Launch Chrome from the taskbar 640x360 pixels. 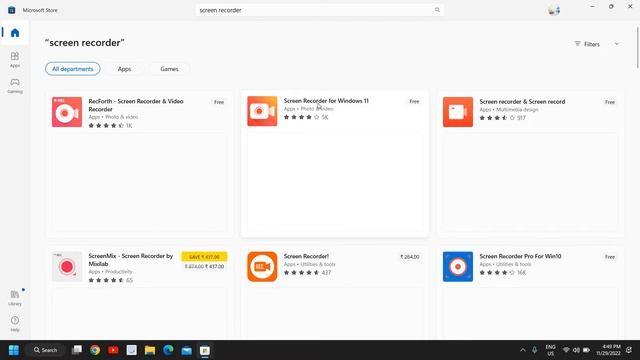(x=95, y=350)
